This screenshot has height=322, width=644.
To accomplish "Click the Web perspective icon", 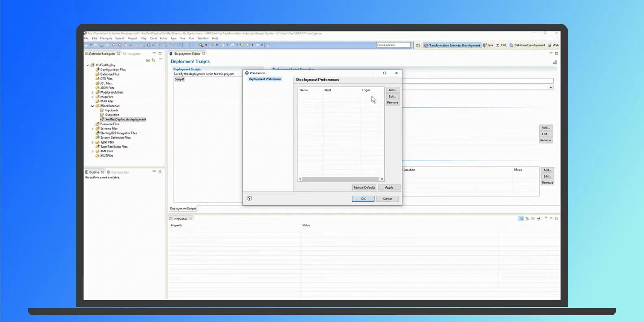I will 553,45.
